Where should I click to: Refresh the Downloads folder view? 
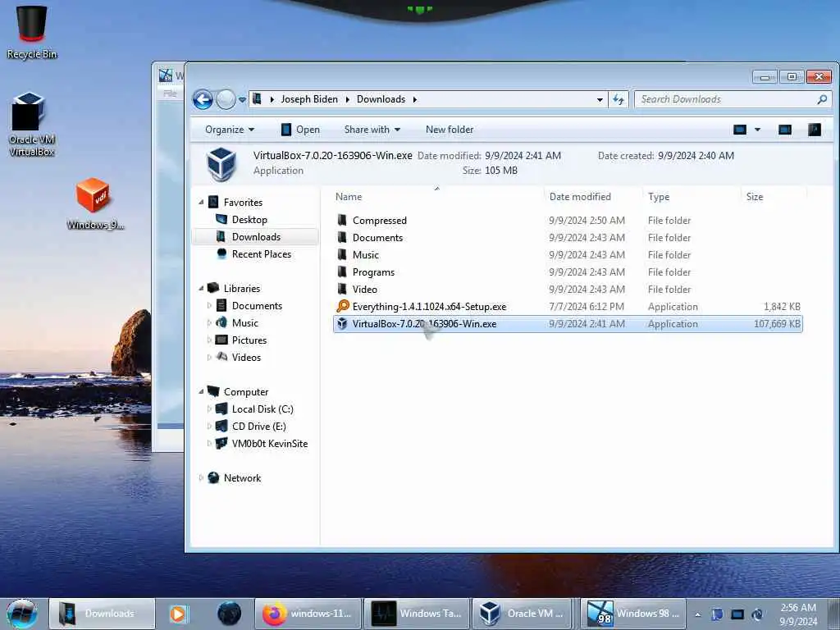click(619, 99)
